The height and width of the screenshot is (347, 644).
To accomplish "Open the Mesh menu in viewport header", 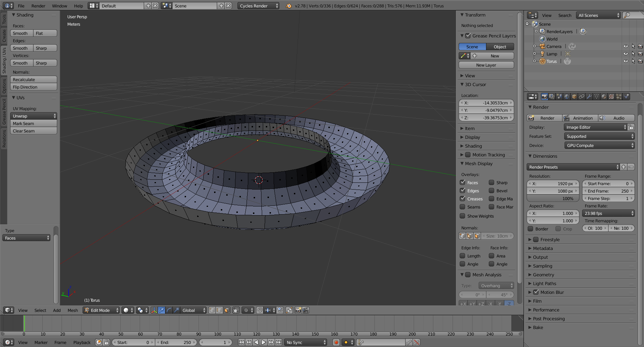I will [x=72, y=310].
